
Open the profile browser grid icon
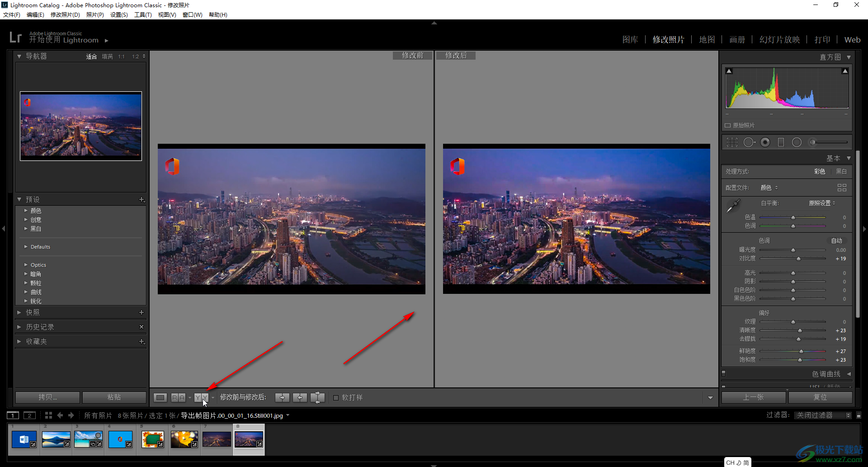pyautogui.click(x=842, y=188)
